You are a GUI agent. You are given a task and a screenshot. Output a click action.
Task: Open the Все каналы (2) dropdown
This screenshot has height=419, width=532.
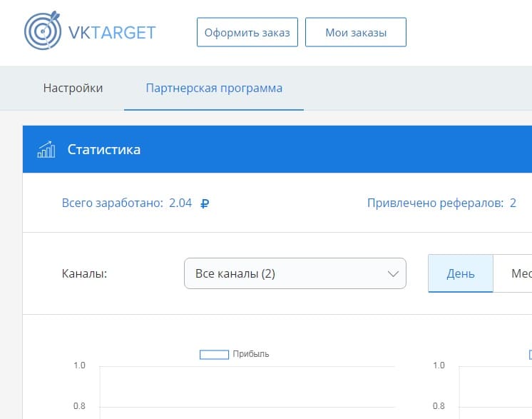click(295, 273)
